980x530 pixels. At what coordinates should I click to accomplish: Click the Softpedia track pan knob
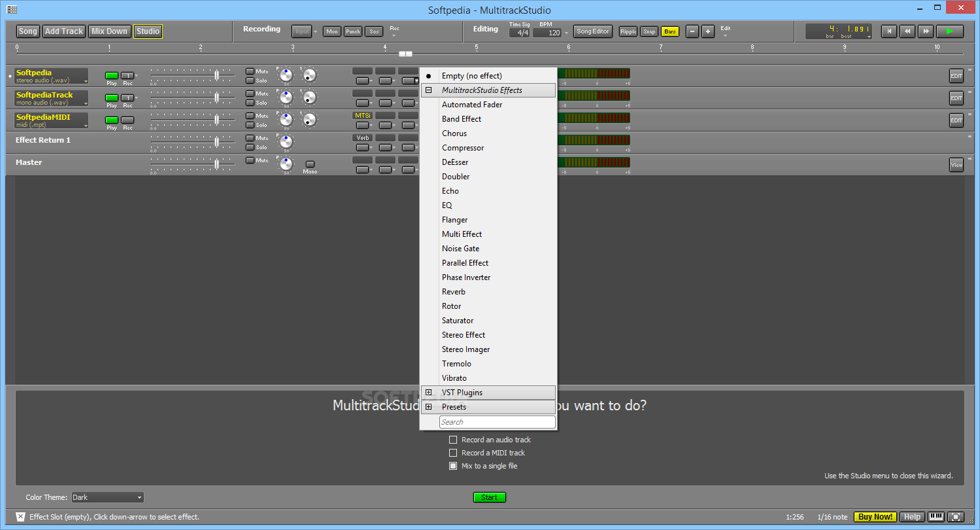[x=286, y=75]
